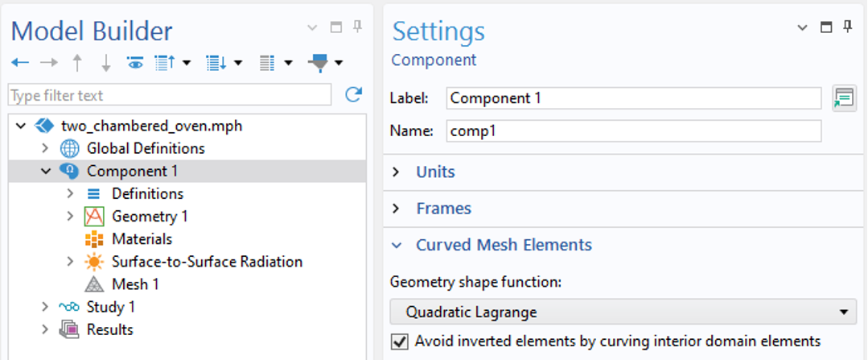The width and height of the screenshot is (868, 360).
Task: Expand the Surface-to-Surface Radiation node
Action: tap(70, 262)
